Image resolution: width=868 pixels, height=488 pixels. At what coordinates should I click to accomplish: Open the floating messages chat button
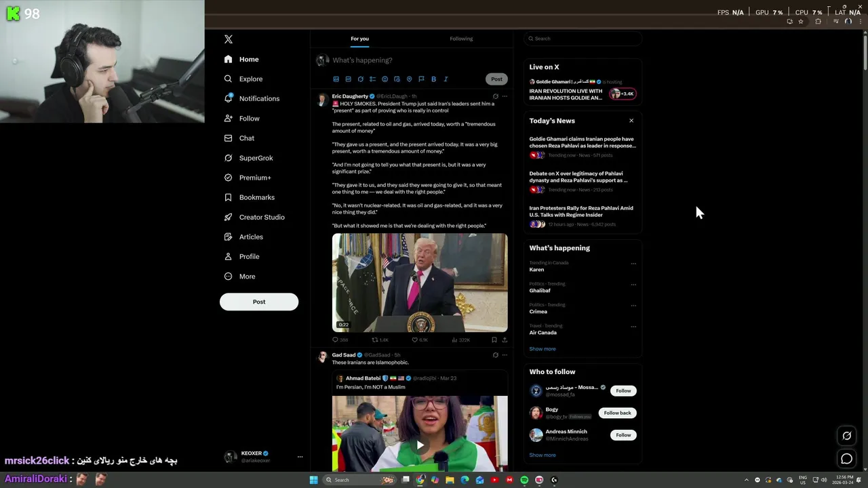pos(846,459)
